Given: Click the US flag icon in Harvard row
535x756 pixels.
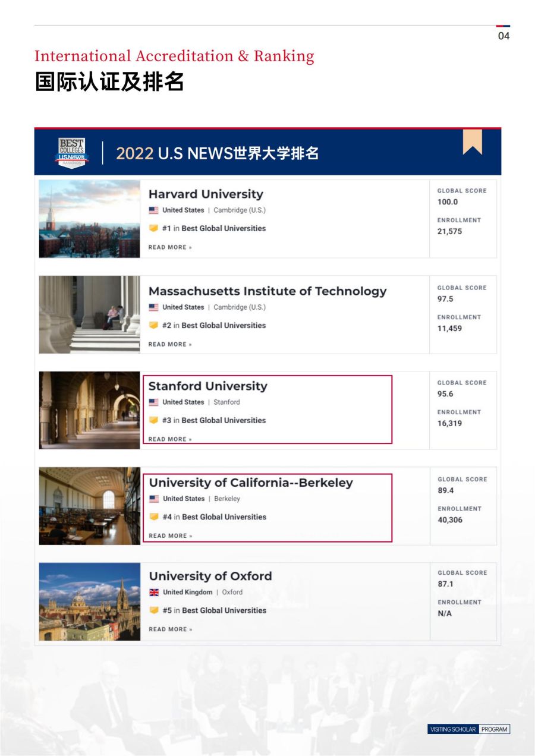Looking at the screenshot, I should click(x=153, y=210).
